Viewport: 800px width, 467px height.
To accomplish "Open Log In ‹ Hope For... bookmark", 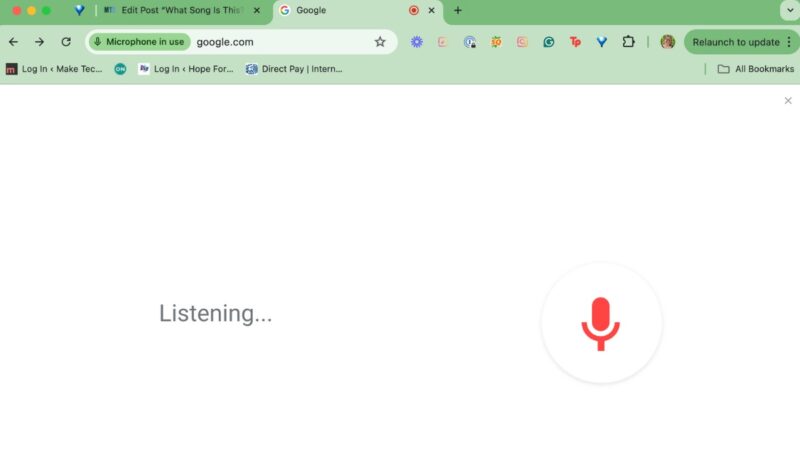I will point(186,69).
